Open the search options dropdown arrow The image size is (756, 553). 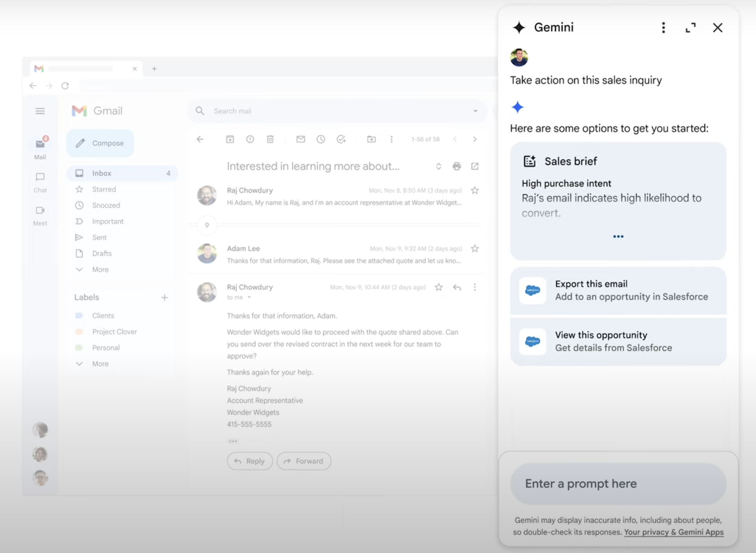(x=475, y=111)
